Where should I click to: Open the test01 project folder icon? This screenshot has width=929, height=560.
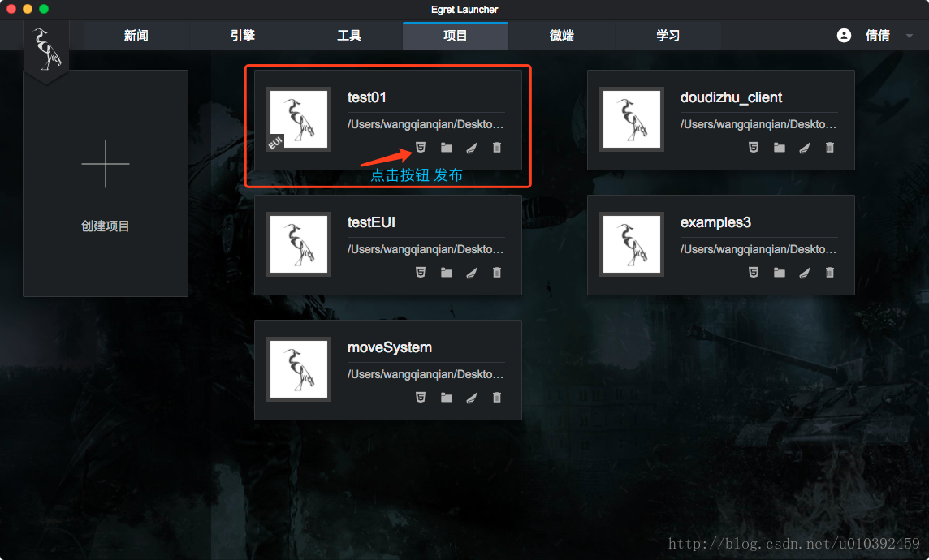pos(447,148)
